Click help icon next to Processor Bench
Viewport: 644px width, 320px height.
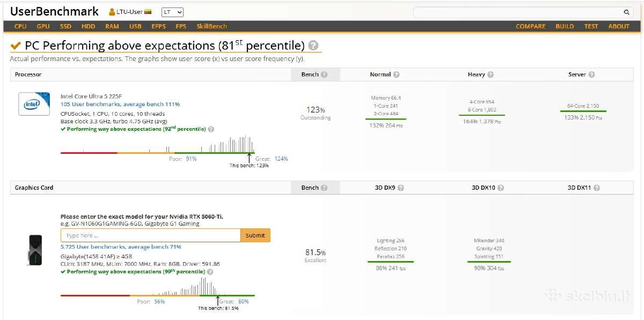pos(324,75)
